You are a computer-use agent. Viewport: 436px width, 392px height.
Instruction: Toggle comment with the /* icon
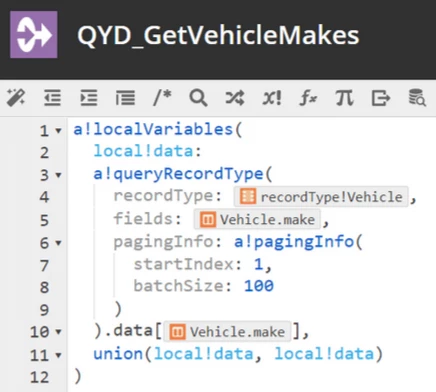point(162,98)
